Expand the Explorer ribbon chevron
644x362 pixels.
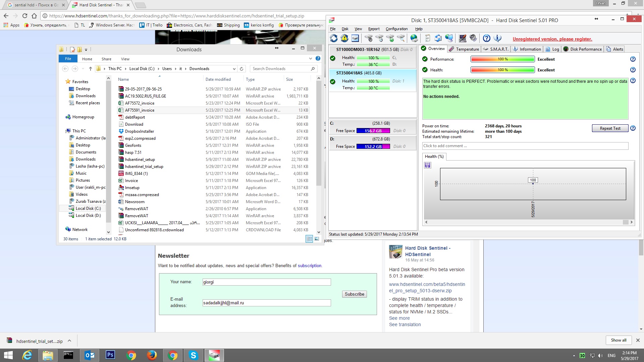click(x=310, y=59)
